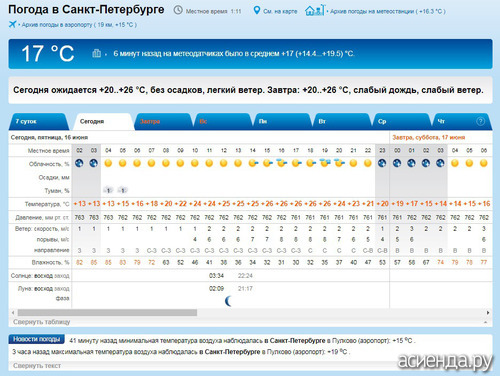Image resolution: width=500 pixels, height=376 pixels.
Task: Open the airport weather archive link
Action: pyautogui.click(x=78, y=25)
